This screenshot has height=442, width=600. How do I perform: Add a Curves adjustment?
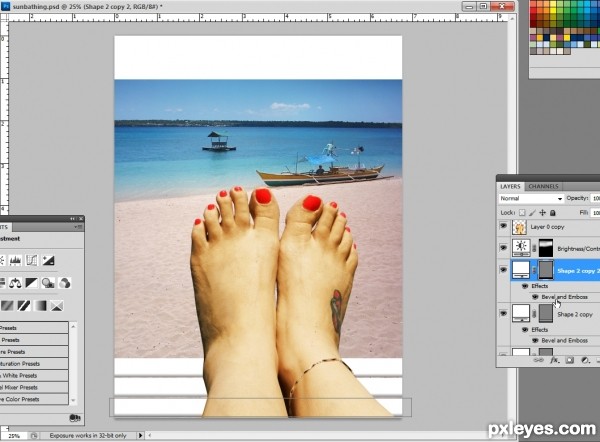point(32,261)
